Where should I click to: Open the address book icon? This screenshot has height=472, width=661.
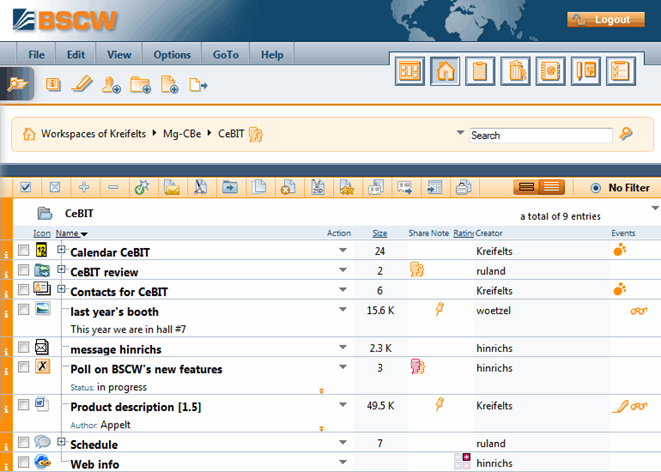(x=551, y=71)
